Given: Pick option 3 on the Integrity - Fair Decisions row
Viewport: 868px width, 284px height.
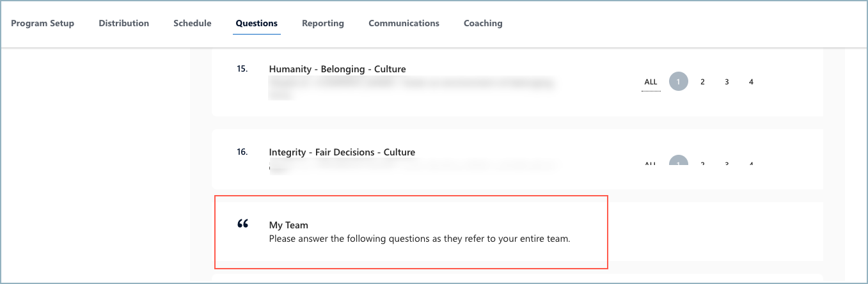Looking at the screenshot, I should pyautogui.click(x=727, y=164).
